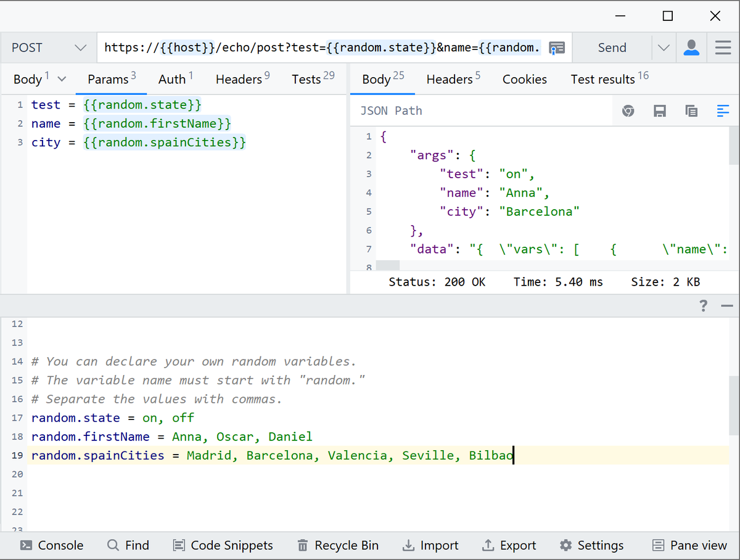
Task: Click the response value "Barcelona"
Action: coord(539,212)
